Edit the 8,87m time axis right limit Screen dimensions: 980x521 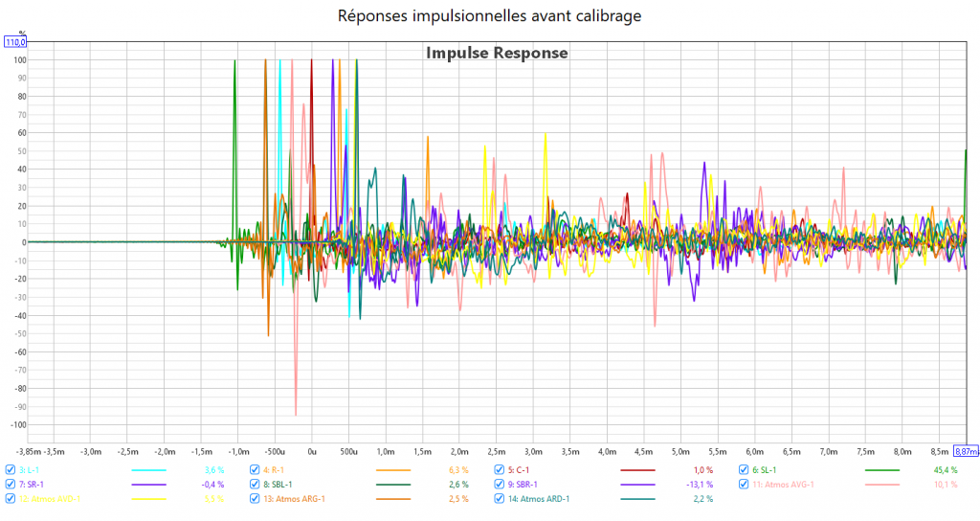[x=965, y=450]
